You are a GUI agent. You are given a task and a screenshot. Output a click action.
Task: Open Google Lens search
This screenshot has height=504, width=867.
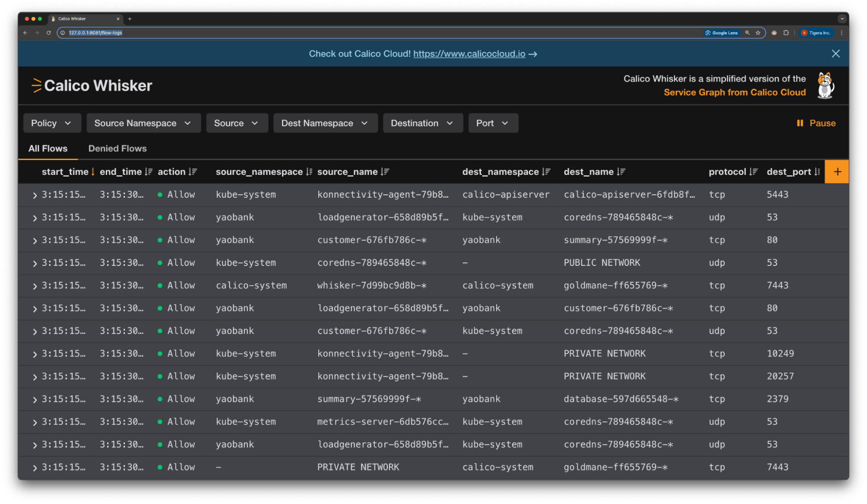point(721,33)
